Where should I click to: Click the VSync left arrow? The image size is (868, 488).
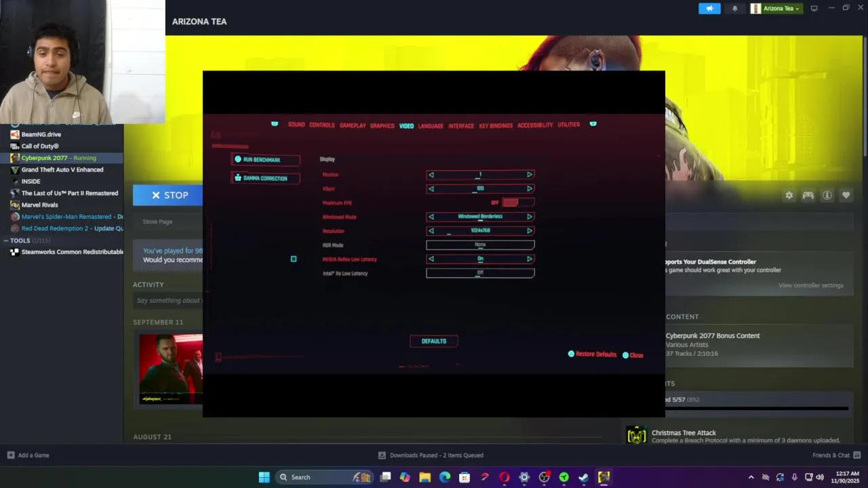431,188
